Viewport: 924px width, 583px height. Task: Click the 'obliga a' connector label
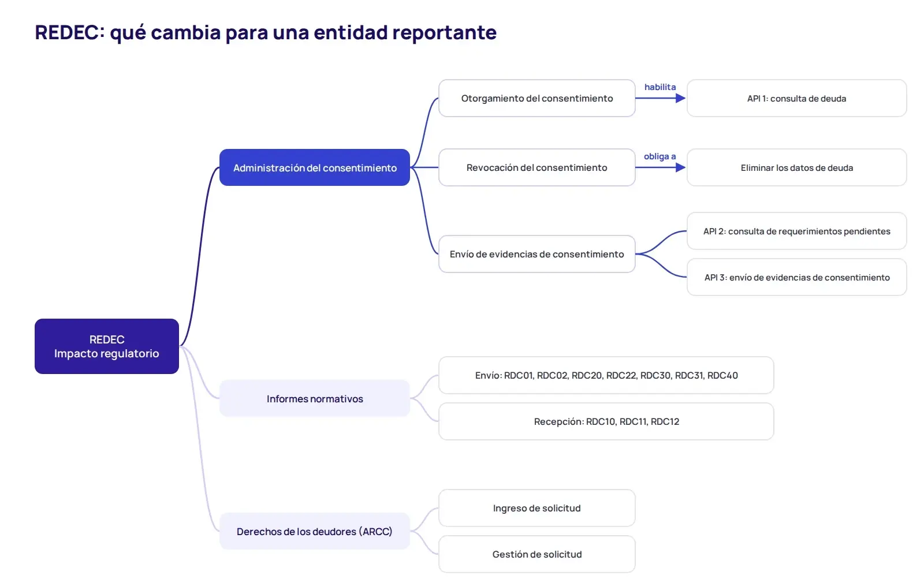click(x=660, y=156)
